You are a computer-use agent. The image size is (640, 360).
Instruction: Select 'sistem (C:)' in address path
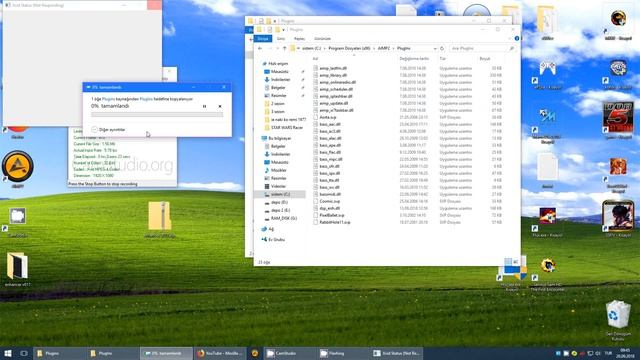click(311, 48)
